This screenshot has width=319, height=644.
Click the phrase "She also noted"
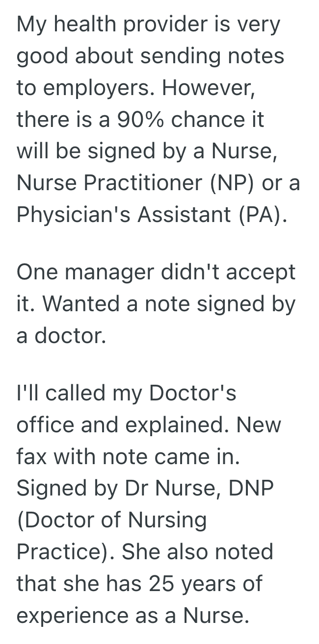[197, 552]
